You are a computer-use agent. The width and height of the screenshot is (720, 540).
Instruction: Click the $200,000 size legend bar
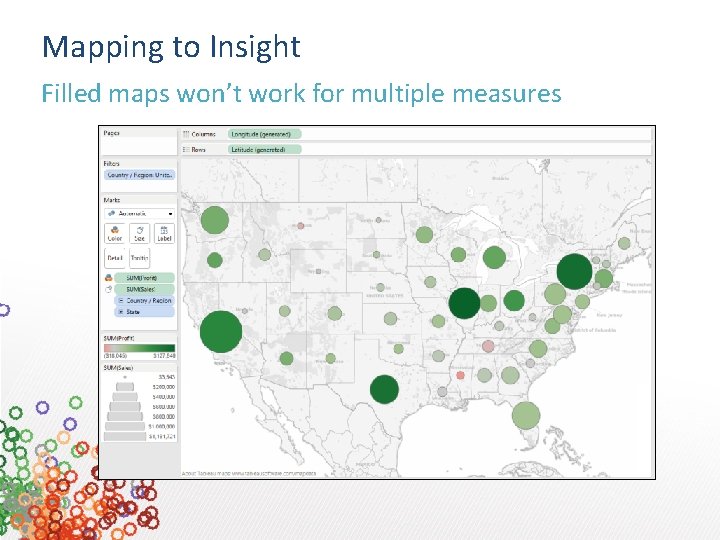[x=125, y=387]
